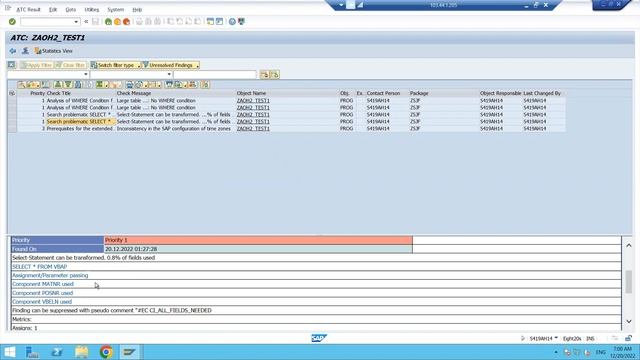Click the Details icon in the findings grid toolbar

[x=21, y=84]
